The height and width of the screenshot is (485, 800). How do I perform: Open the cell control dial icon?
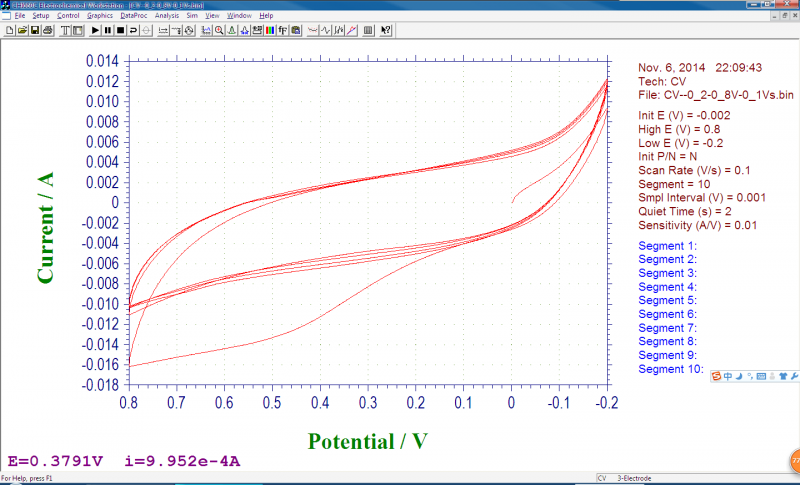(x=189, y=31)
